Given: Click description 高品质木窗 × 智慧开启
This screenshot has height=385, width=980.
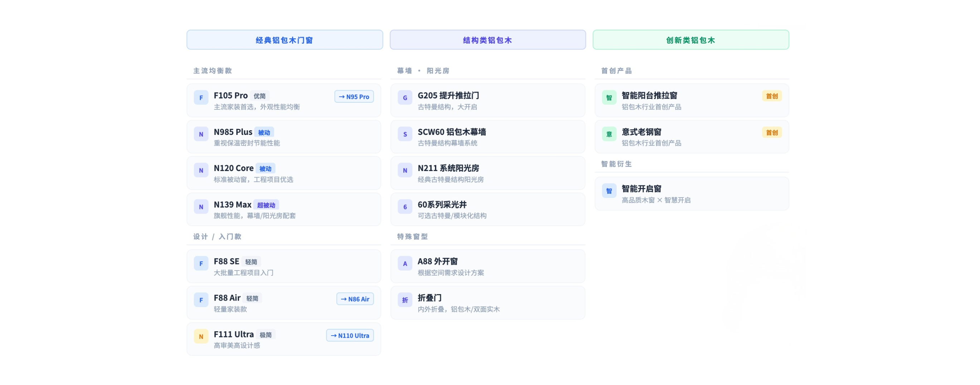Looking at the screenshot, I should point(656,200).
